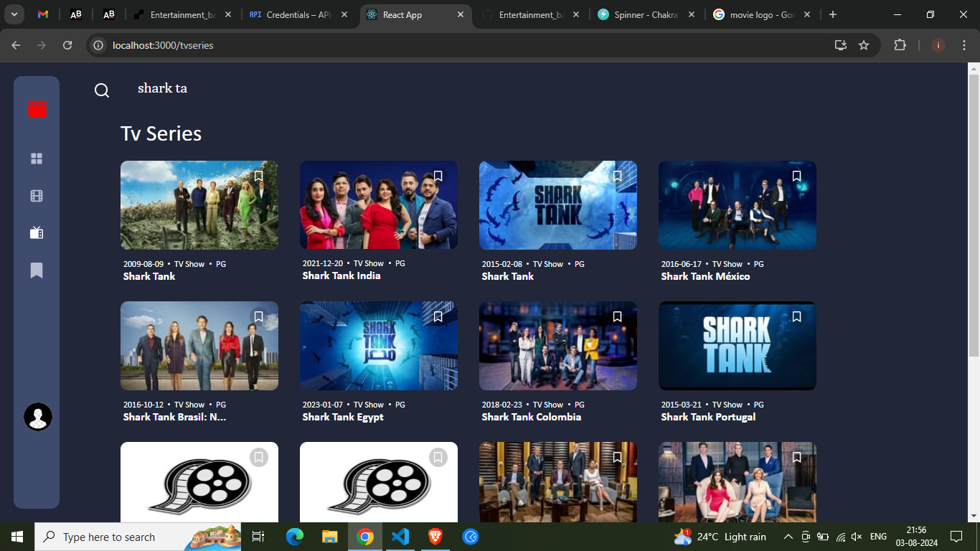This screenshot has width=980, height=551.
Task: Open File Explorer from the taskbar
Action: tap(329, 537)
